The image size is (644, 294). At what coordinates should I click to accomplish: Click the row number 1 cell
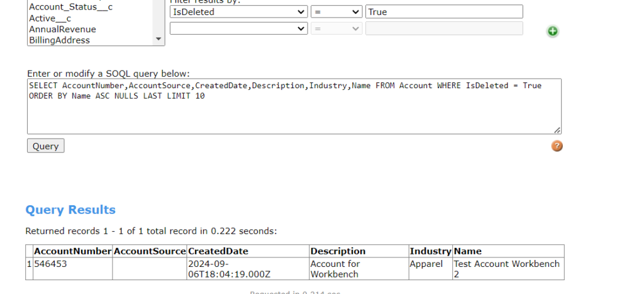pos(29,269)
